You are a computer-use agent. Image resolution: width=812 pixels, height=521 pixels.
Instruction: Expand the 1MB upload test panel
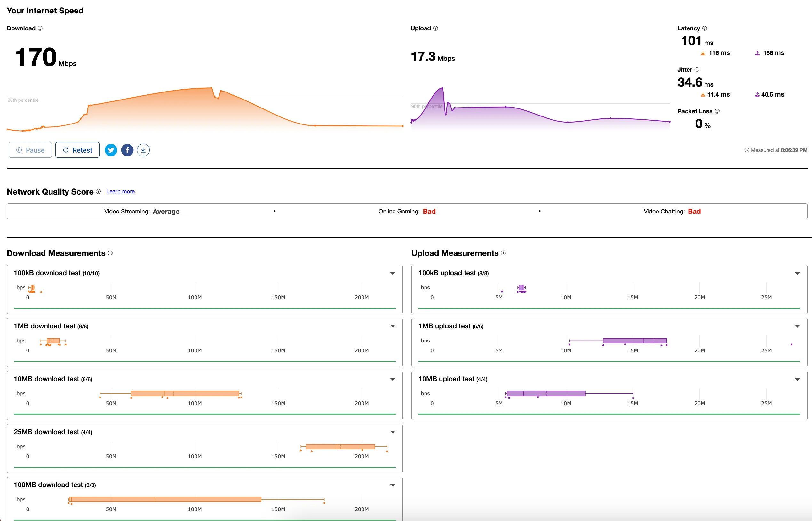797,326
